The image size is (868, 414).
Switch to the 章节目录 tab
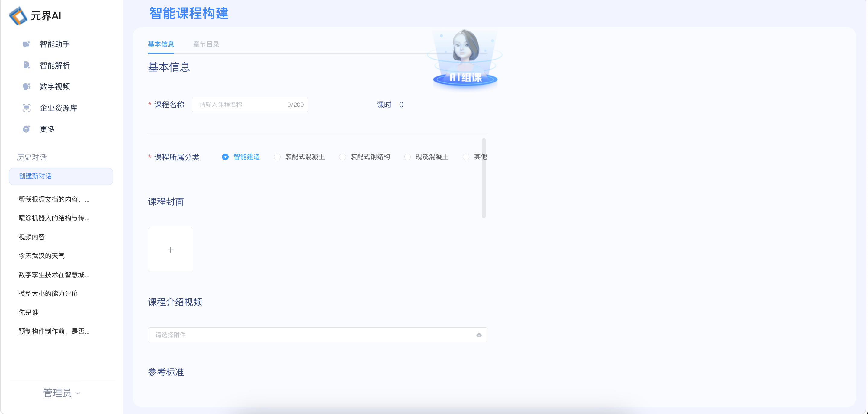coord(206,44)
